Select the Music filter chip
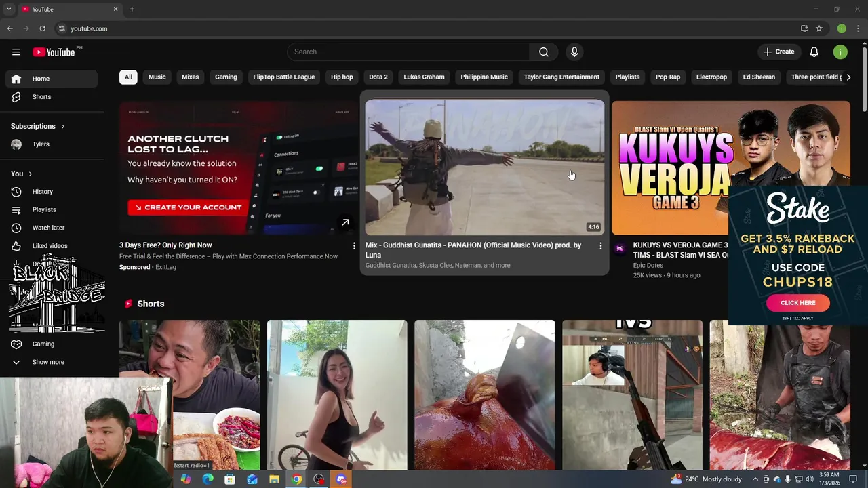Image resolution: width=868 pixels, height=488 pixels. pyautogui.click(x=157, y=77)
